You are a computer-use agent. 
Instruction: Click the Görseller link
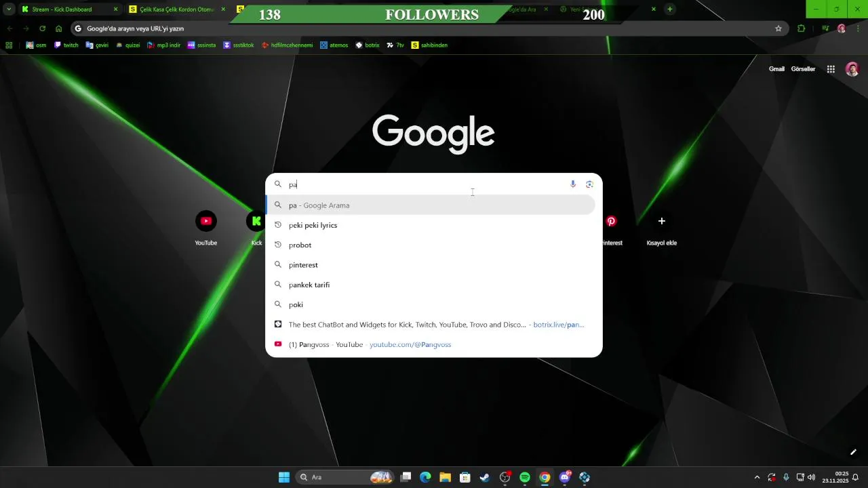(x=803, y=69)
